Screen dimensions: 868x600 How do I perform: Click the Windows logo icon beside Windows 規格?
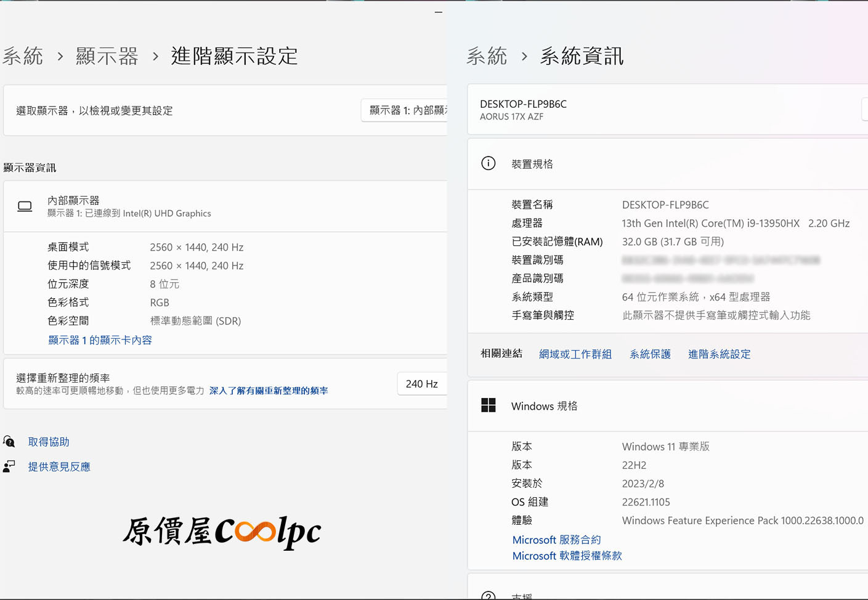point(488,405)
